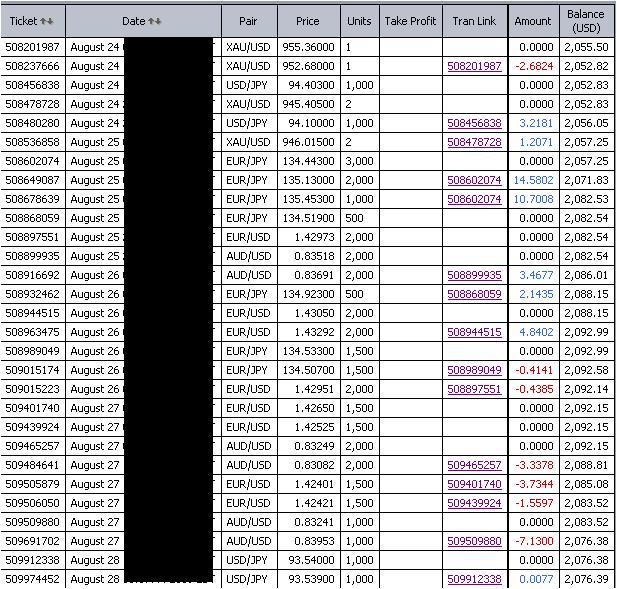Select ticket number 508916692
This screenshot has height=589, width=617.
32,275
